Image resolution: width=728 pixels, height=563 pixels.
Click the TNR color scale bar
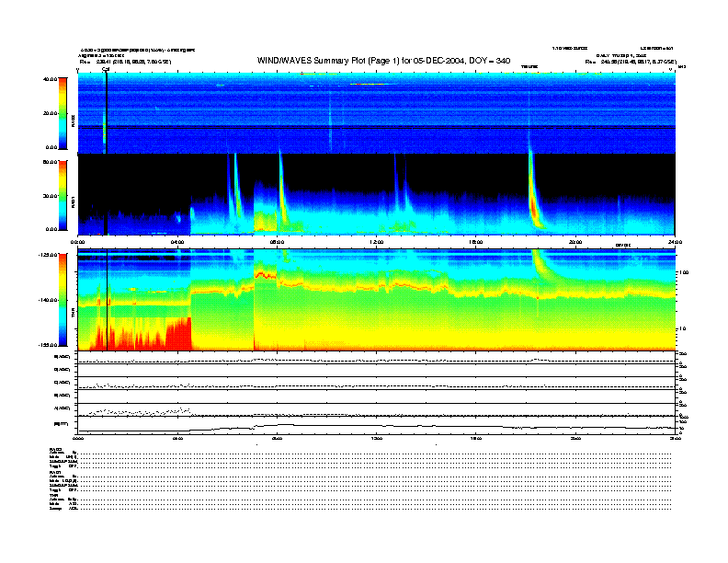(x=63, y=301)
